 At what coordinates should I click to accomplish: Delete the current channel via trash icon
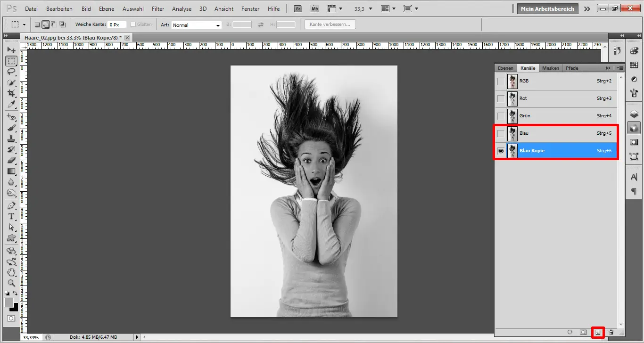point(610,332)
